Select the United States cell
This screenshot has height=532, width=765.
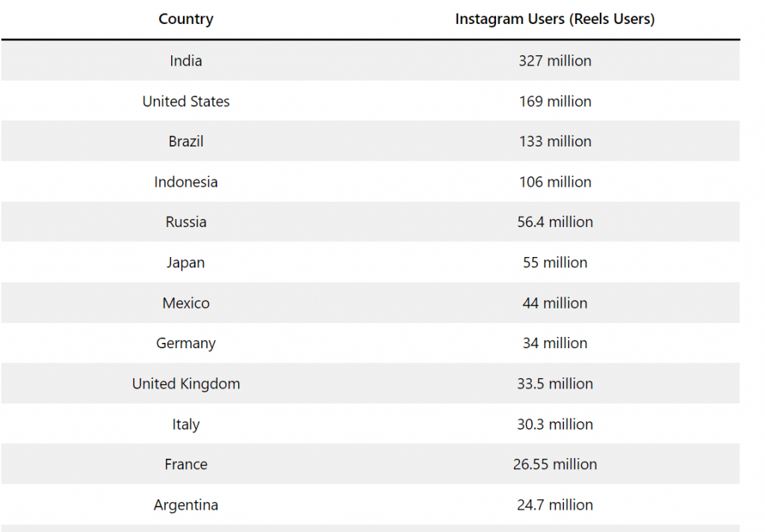point(186,101)
